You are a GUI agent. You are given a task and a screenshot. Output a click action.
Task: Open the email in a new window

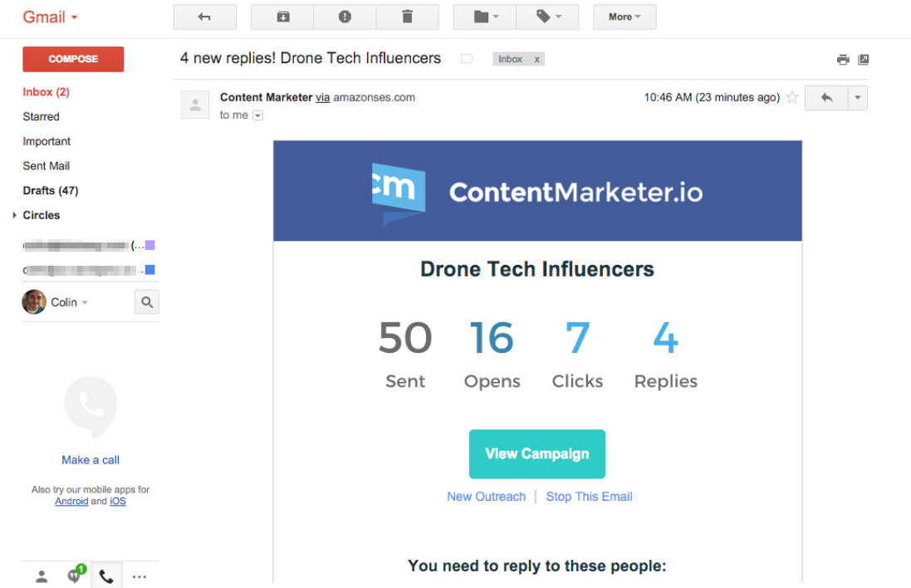tap(864, 60)
